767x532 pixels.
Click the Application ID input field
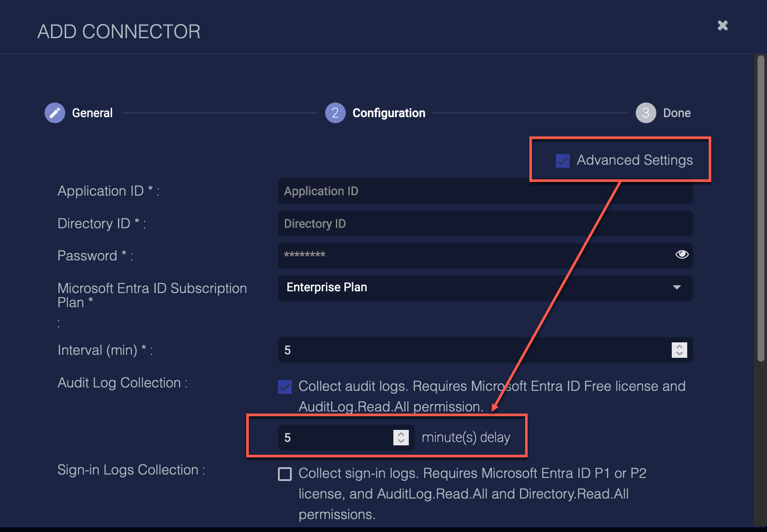click(x=485, y=191)
